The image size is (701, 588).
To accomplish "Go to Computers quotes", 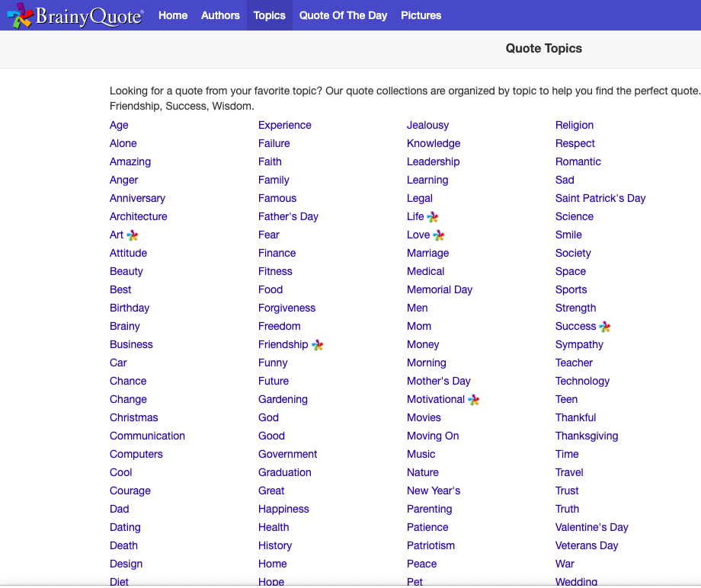I will 136,455.
